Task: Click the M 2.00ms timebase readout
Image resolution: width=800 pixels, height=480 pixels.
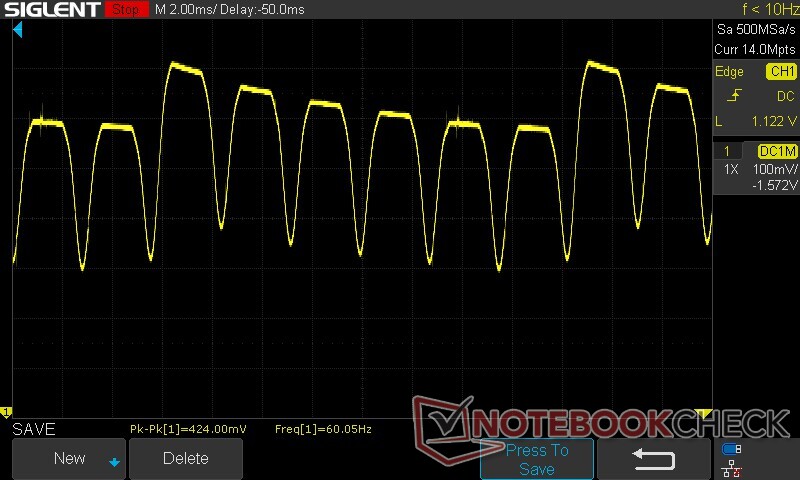Action: click(x=185, y=10)
